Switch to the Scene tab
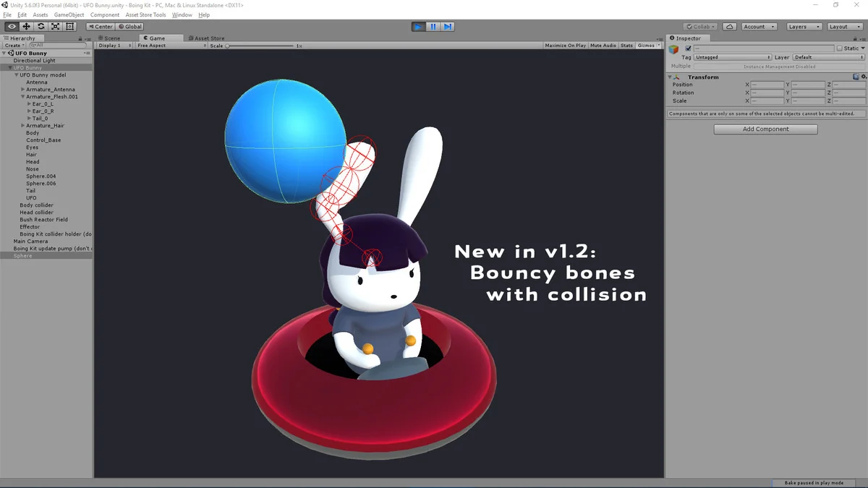This screenshot has width=868, height=488. pos(112,38)
